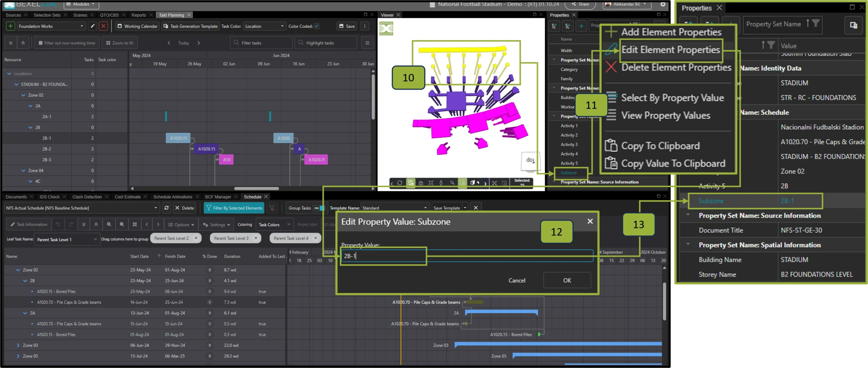Open Takt Planning hamburger menu
868x368 pixels.
(367, 43)
